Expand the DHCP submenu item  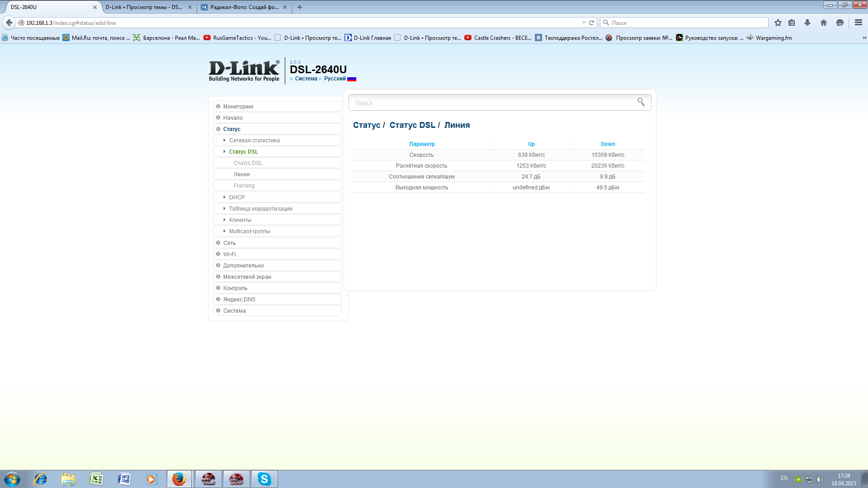(x=236, y=197)
